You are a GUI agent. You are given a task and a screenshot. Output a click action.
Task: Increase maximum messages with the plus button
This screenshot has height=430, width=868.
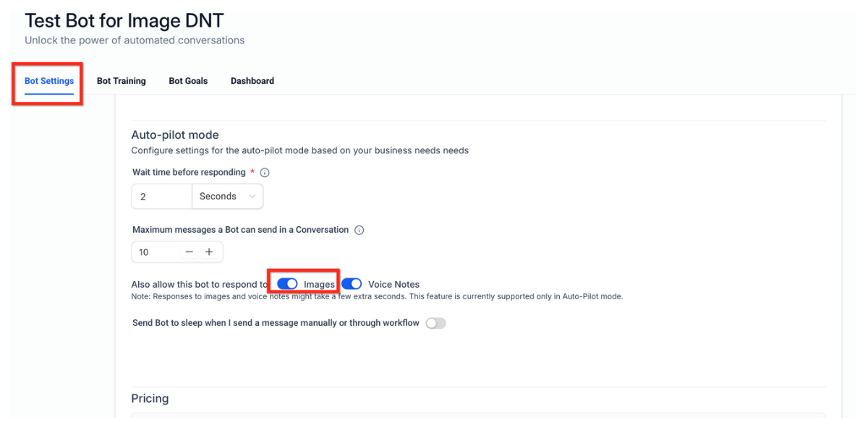(209, 252)
